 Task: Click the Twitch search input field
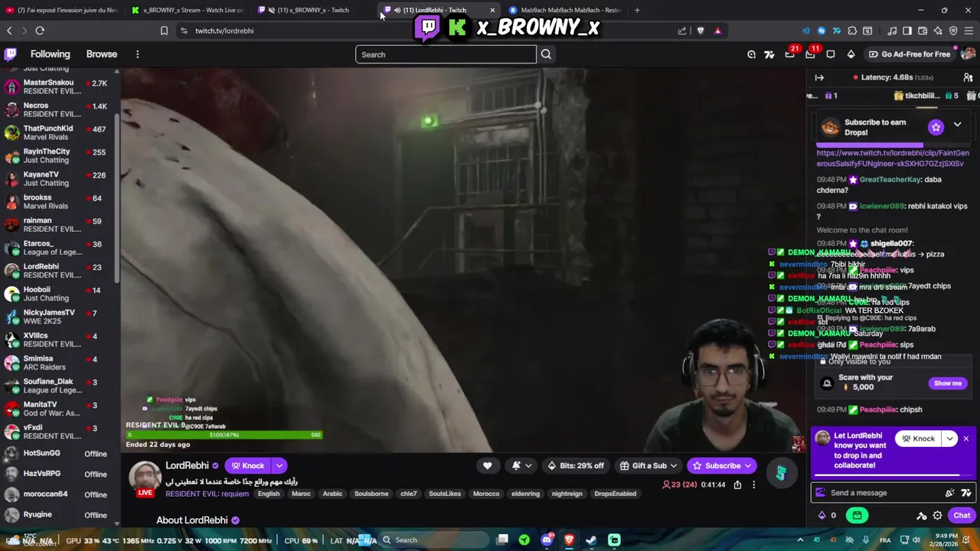point(446,54)
